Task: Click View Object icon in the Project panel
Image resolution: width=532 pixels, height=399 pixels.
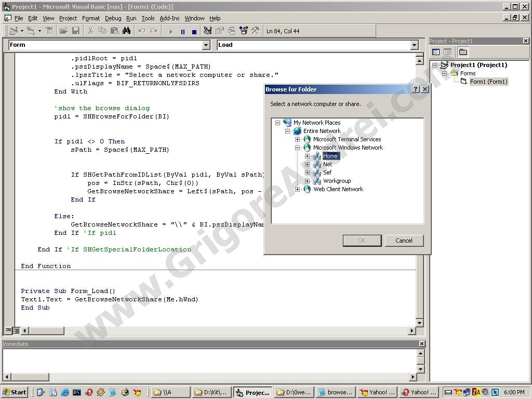Action: (448, 52)
